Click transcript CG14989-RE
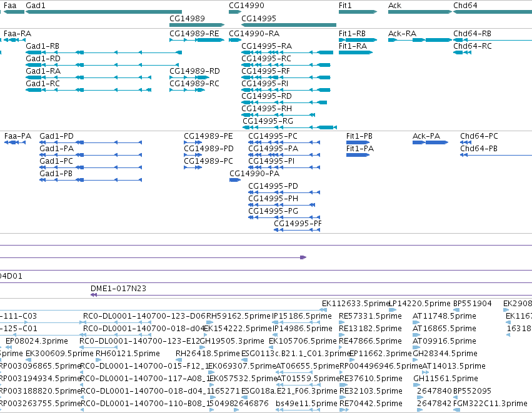 click(x=197, y=40)
